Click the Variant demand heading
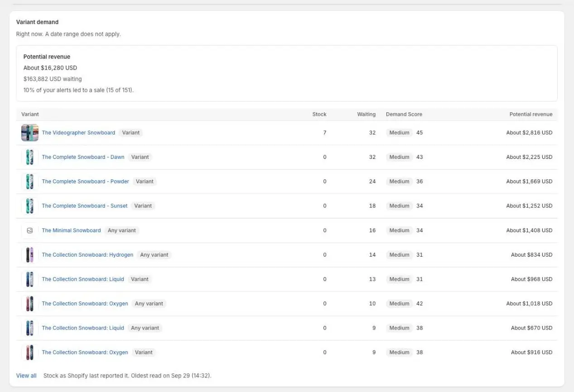This screenshot has width=574, height=392. 37,22
